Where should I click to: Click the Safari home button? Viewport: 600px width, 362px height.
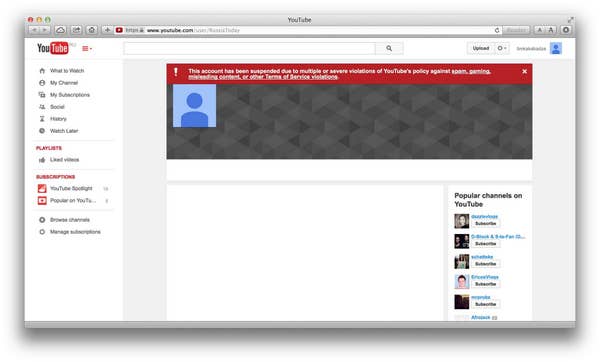(92, 30)
